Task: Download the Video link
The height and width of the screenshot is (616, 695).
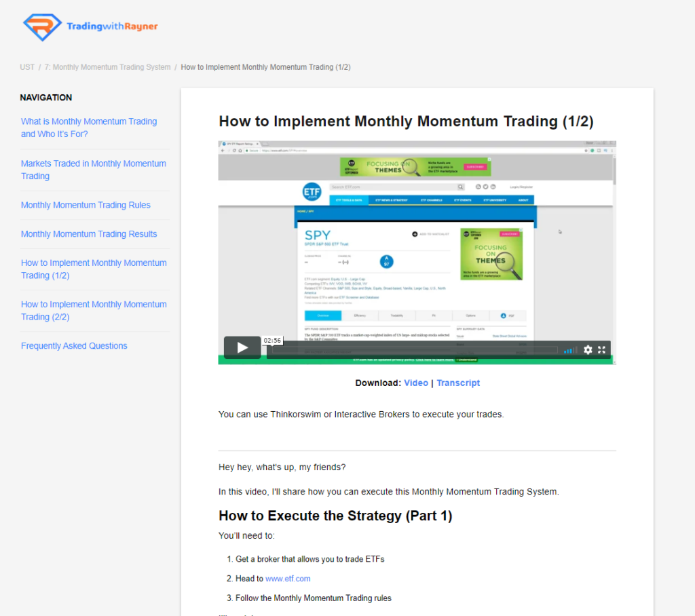Action: (416, 383)
